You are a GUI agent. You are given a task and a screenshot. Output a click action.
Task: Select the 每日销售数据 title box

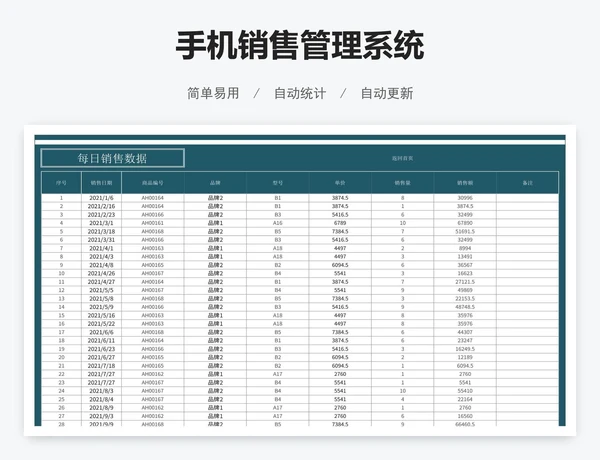pos(112,158)
